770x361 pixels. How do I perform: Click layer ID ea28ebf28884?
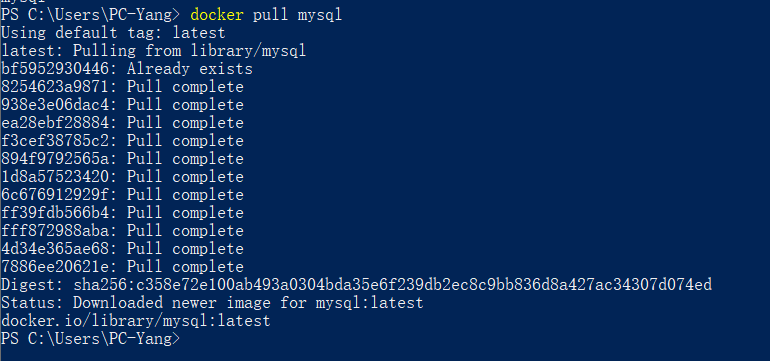(55, 123)
